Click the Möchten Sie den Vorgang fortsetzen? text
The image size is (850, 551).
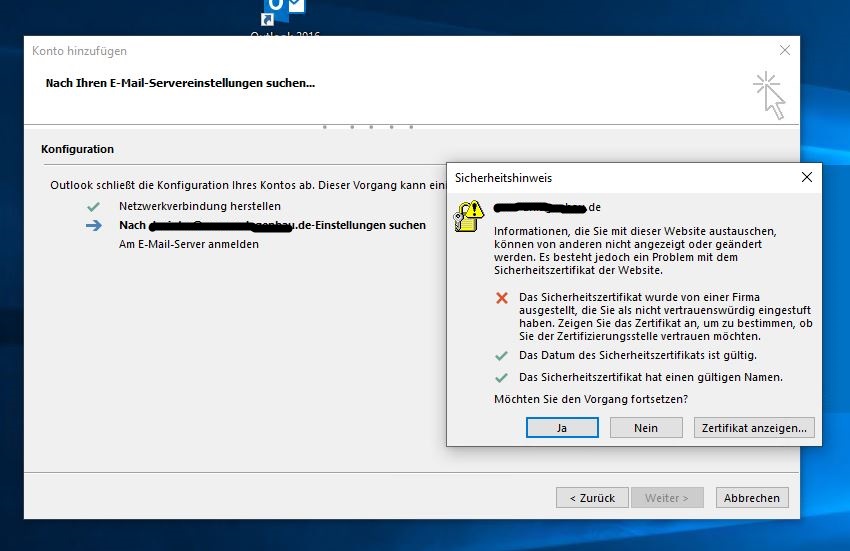[x=591, y=399]
